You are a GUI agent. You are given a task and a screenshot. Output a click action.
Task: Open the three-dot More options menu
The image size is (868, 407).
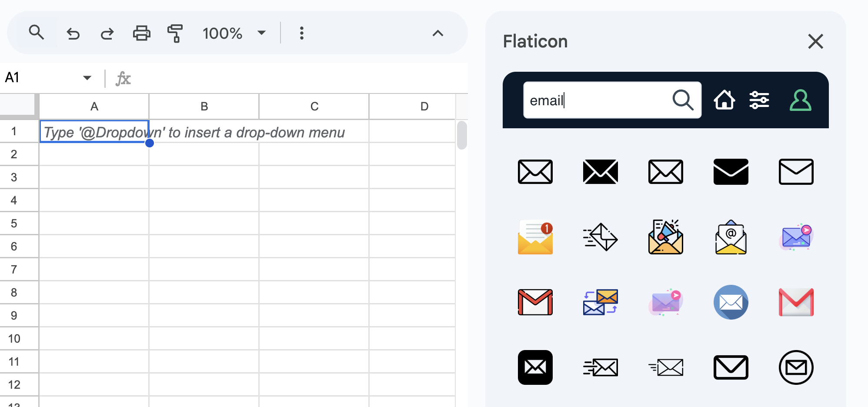pyautogui.click(x=301, y=33)
